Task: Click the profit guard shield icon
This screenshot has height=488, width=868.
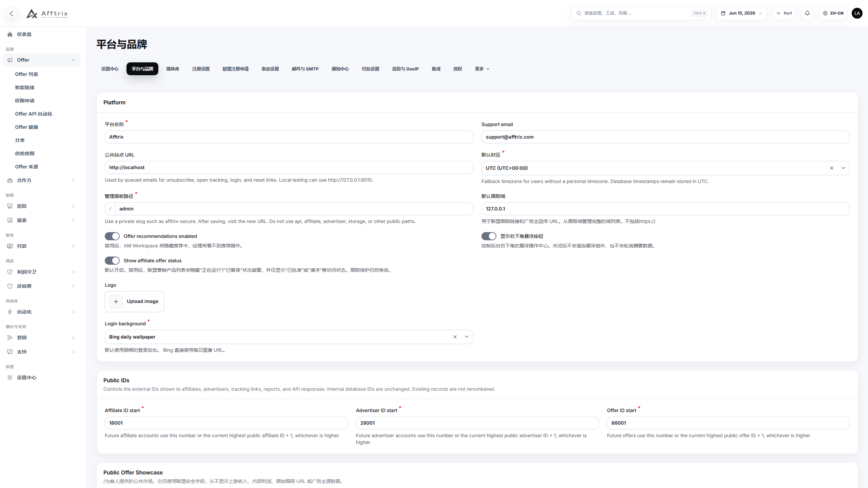Action: point(10,272)
